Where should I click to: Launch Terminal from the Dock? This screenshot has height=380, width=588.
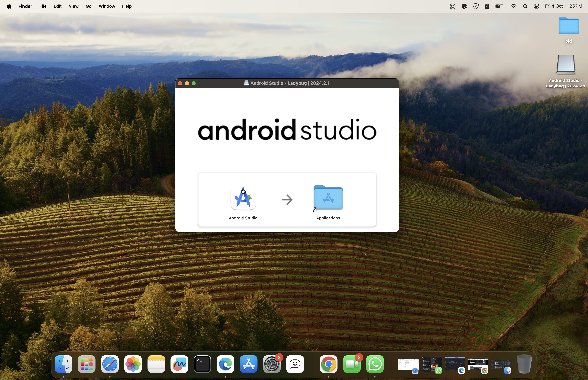pos(202,364)
